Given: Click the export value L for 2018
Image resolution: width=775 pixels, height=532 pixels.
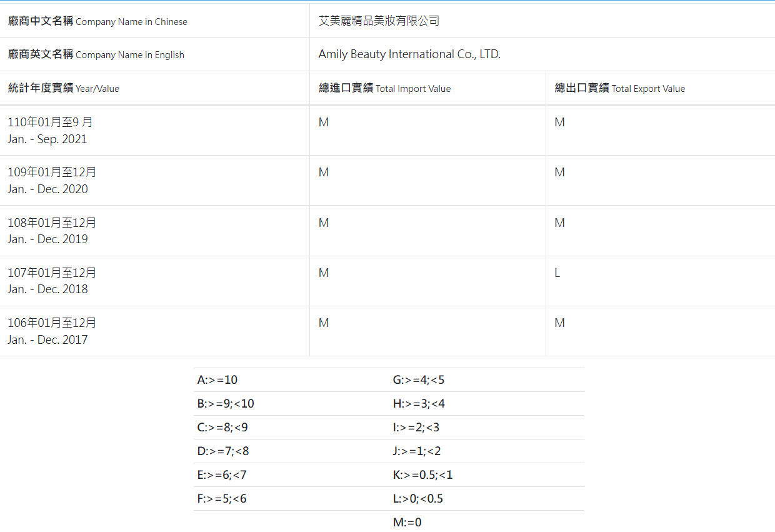Looking at the screenshot, I should pos(557,273).
